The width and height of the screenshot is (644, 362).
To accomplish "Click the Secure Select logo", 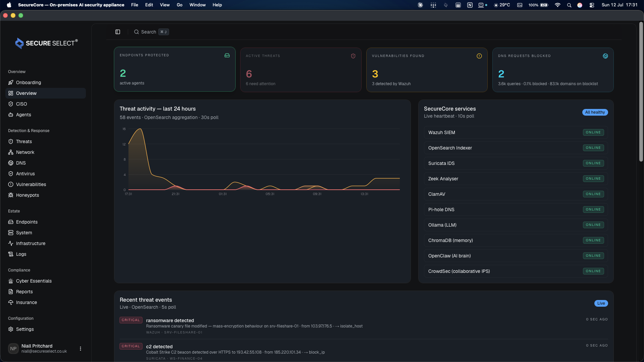I will 46,43.
